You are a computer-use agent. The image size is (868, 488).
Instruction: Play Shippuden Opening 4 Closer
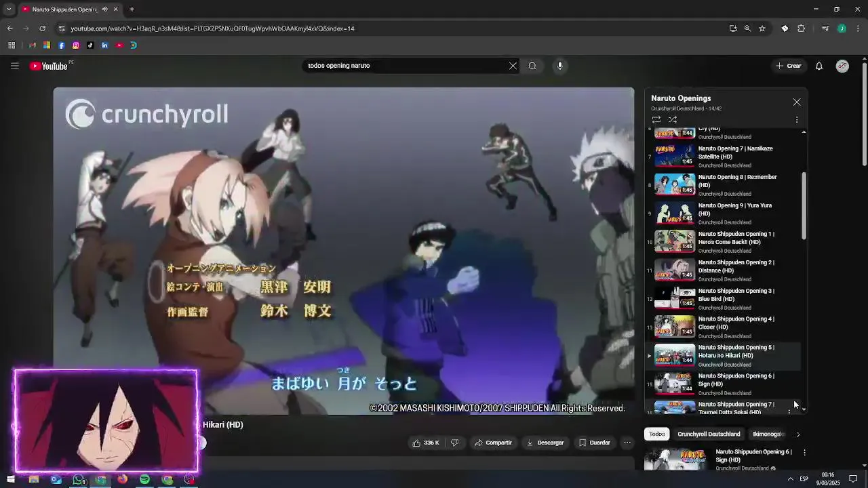coord(724,327)
